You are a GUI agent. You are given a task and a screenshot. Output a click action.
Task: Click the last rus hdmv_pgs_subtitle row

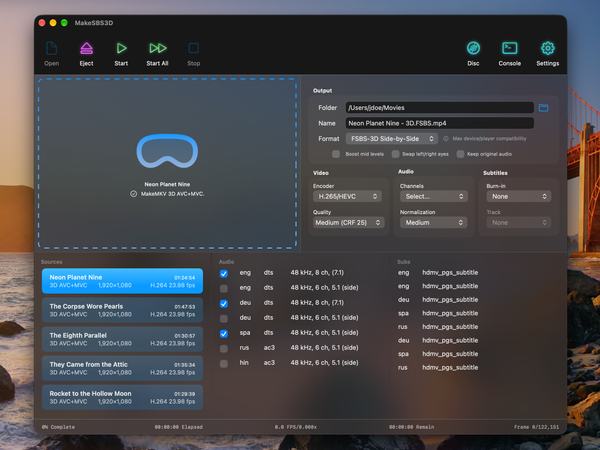click(x=438, y=367)
